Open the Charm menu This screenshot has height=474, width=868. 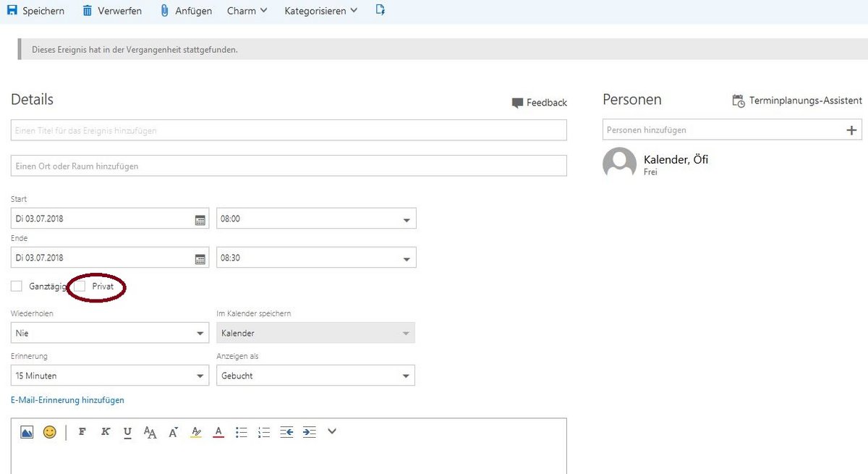(247, 11)
